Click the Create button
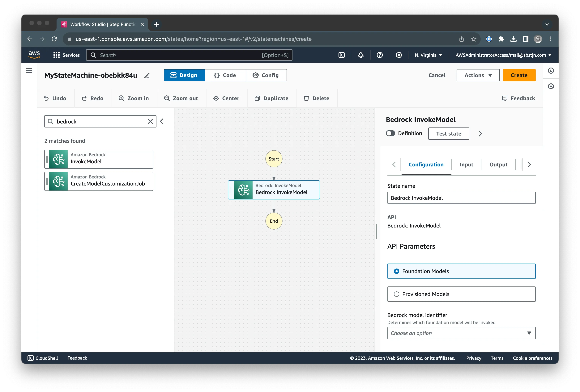This screenshot has width=580, height=392. coord(519,75)
